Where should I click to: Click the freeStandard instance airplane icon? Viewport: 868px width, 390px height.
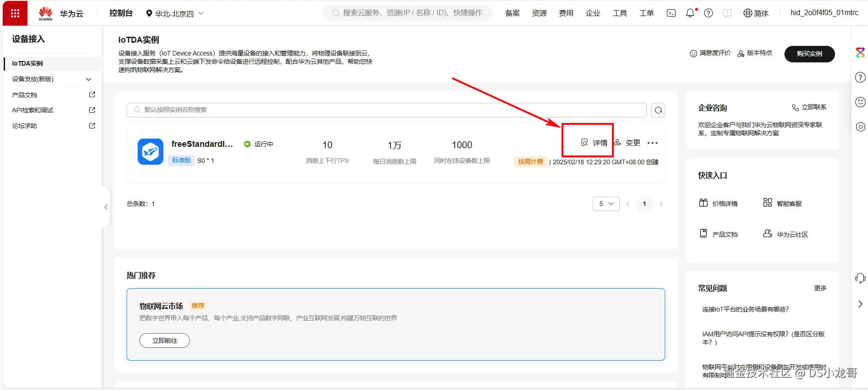click(x=150, y=151)
